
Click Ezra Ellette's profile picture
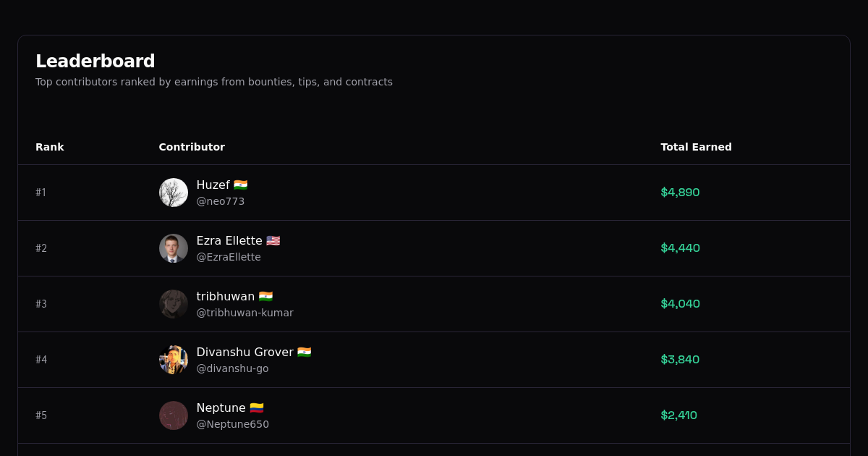[174, 248]
